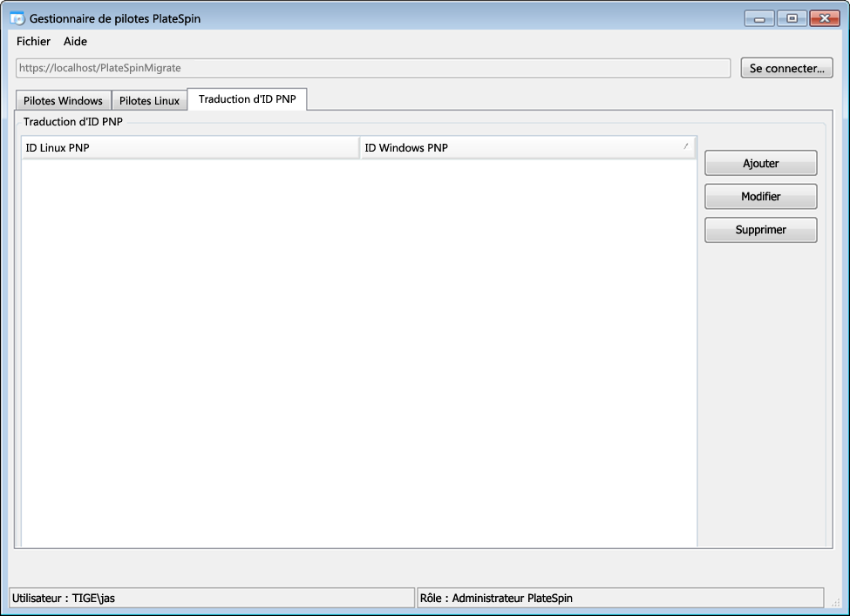850x616 pixels.
Task: Minimize the Gestionnaire de pilotes window
Action: coord(759,18)
